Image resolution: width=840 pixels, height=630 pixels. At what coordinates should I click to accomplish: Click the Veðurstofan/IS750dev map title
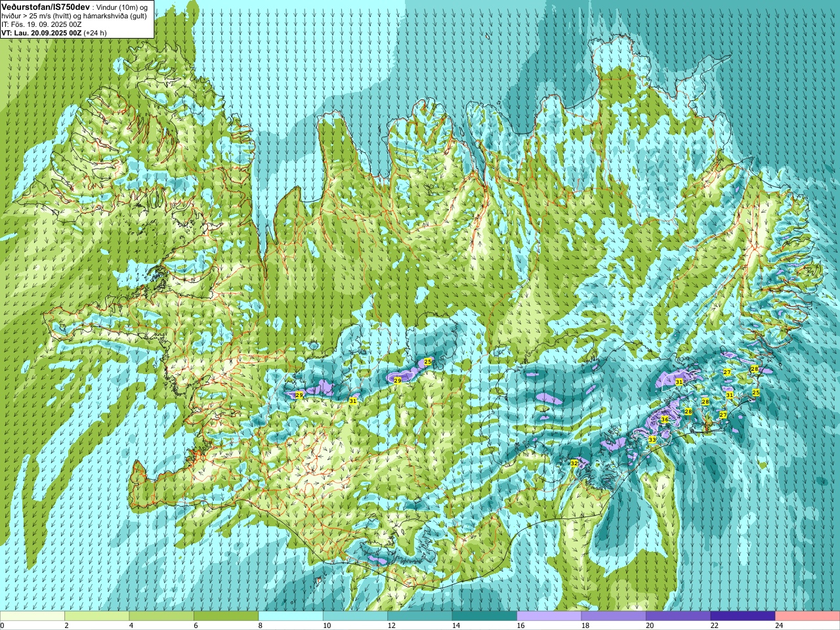coord(46,6)
